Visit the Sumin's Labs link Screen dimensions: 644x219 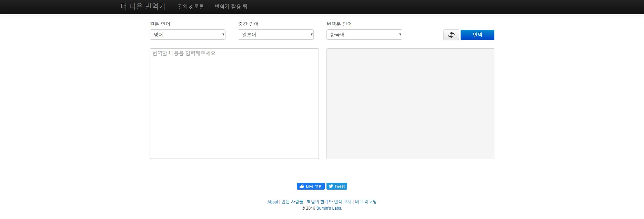click(x=329, y=208)
